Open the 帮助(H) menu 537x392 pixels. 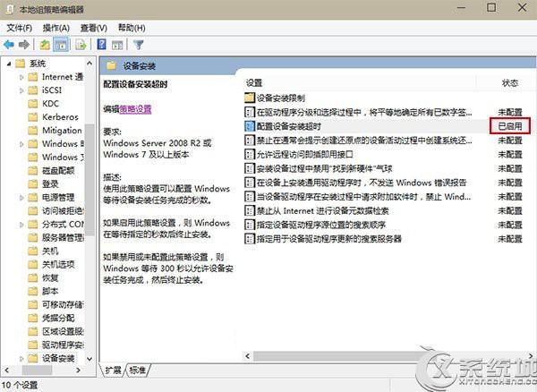[x=132, y=28]
